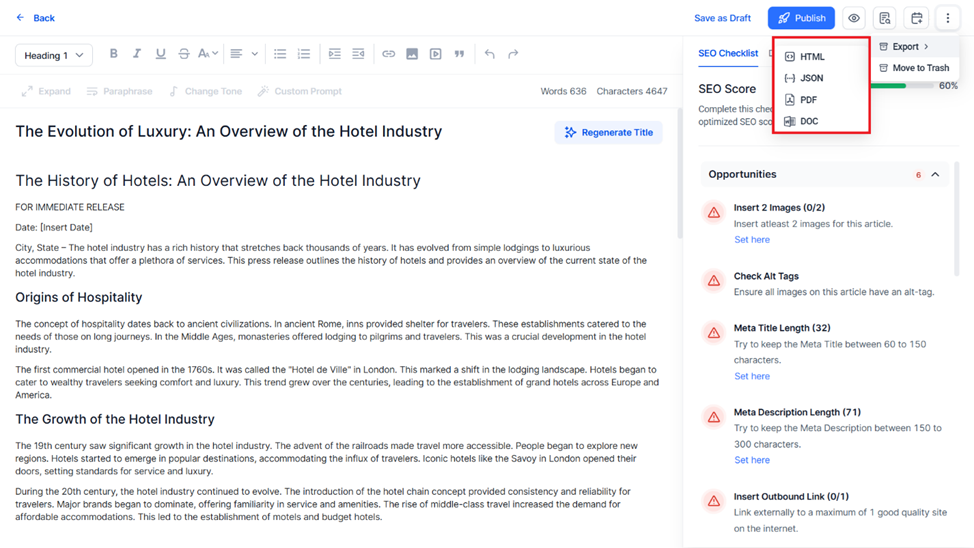Apply bold formatting
The height and width of the screenshot is (548, 974).
click(113, 54)
